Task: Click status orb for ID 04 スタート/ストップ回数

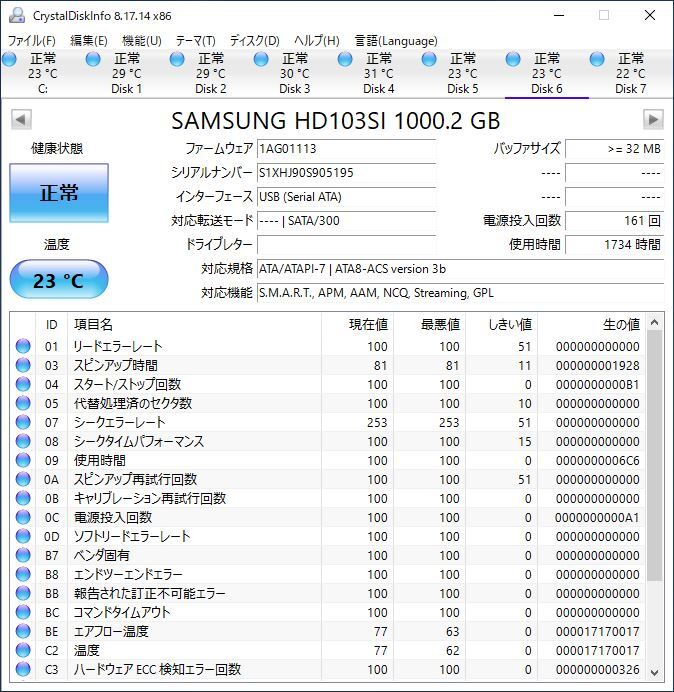Action: (23, 384)
